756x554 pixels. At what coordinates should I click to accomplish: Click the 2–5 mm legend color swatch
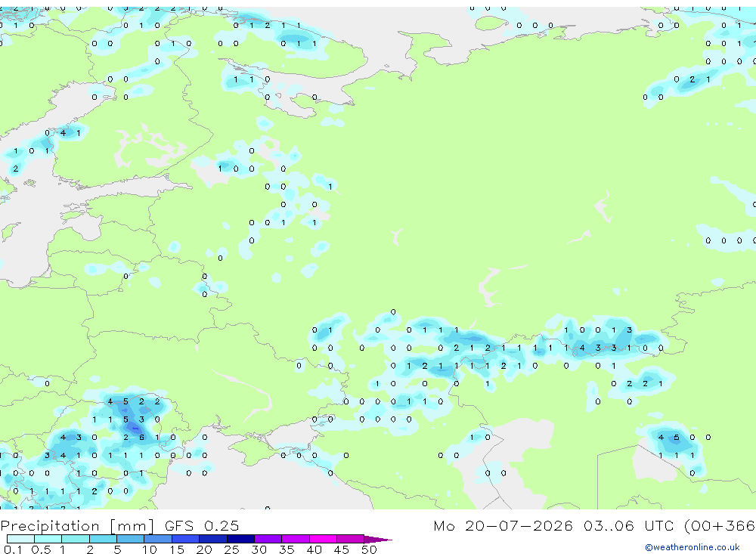click(103, 539)
